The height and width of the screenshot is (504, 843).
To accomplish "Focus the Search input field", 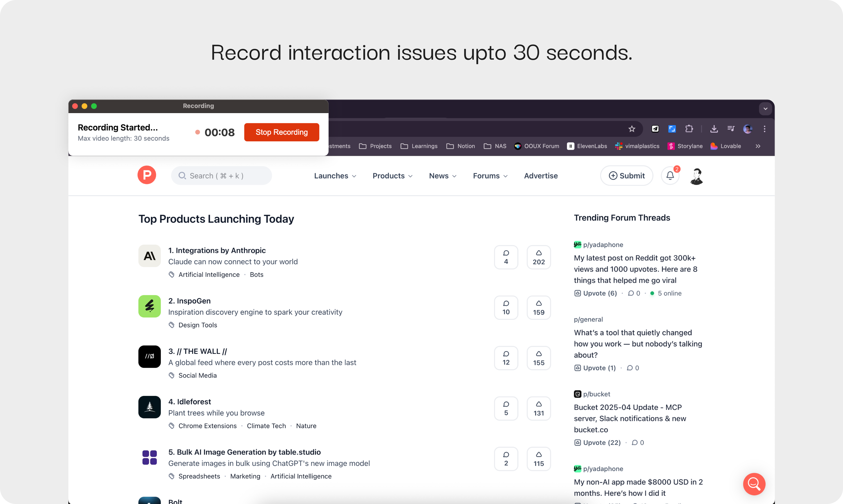I will [221, 176].
